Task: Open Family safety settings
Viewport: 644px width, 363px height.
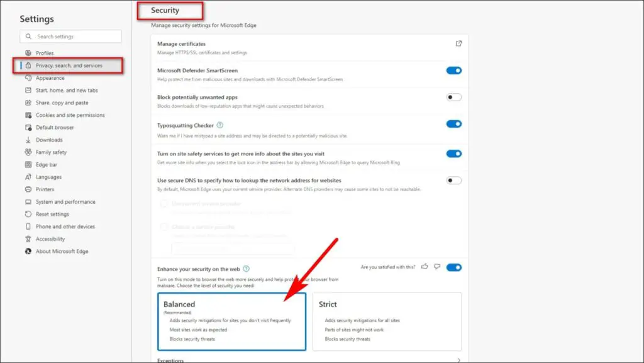Action: point(51,152)
